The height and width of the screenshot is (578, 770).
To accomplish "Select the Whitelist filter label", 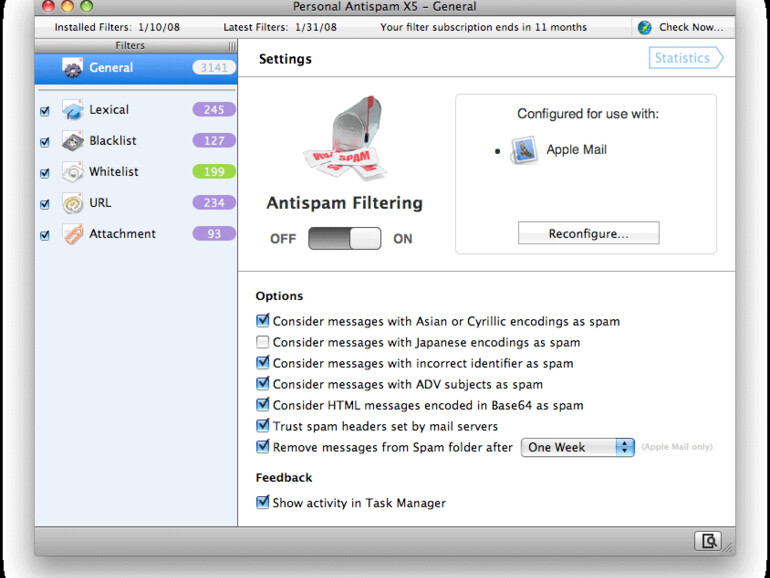I will coord(113,172).
